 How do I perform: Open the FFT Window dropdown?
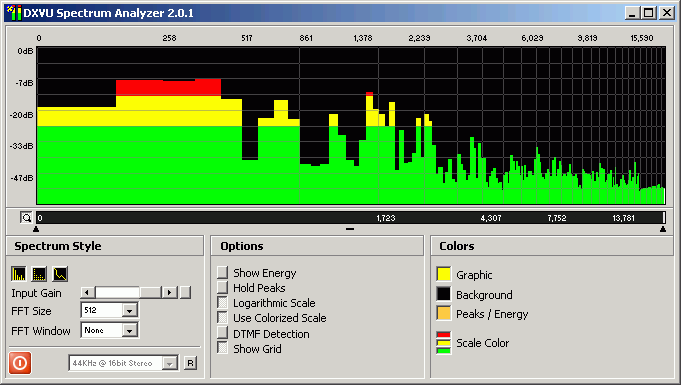click(129, 330)
